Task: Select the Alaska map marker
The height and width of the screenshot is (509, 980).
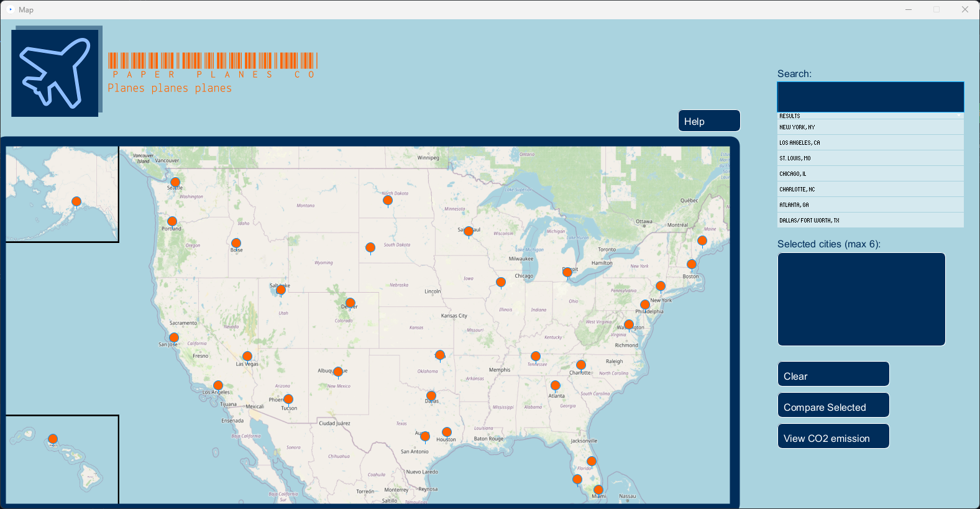Action: click(76, 201)
